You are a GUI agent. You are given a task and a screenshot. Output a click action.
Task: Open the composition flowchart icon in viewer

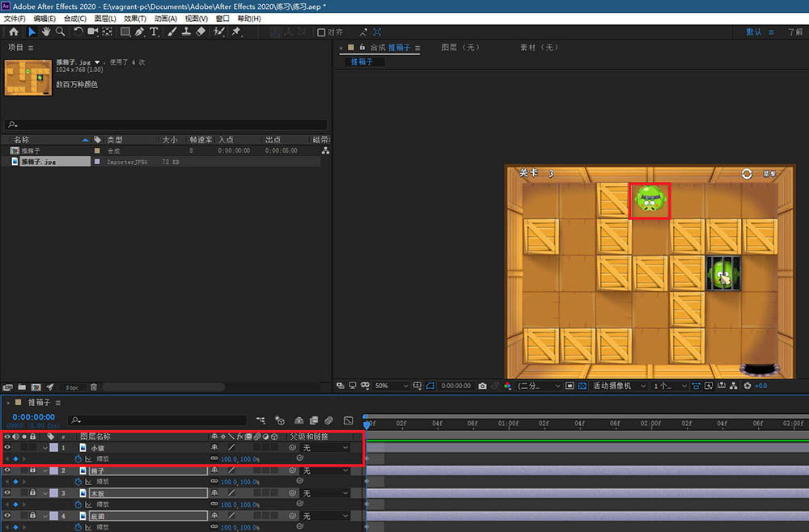(x=733, y=386)
